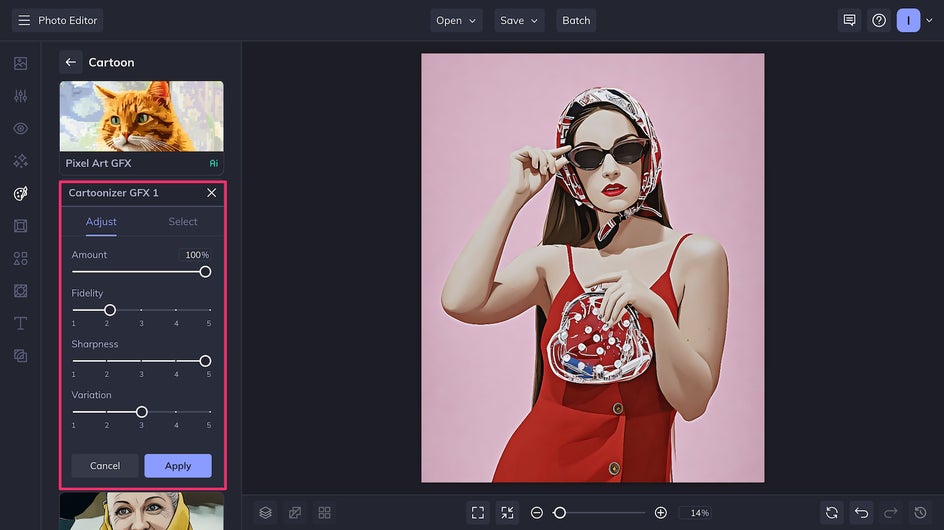Click the user profile avatar

click(x=908, y=20)
